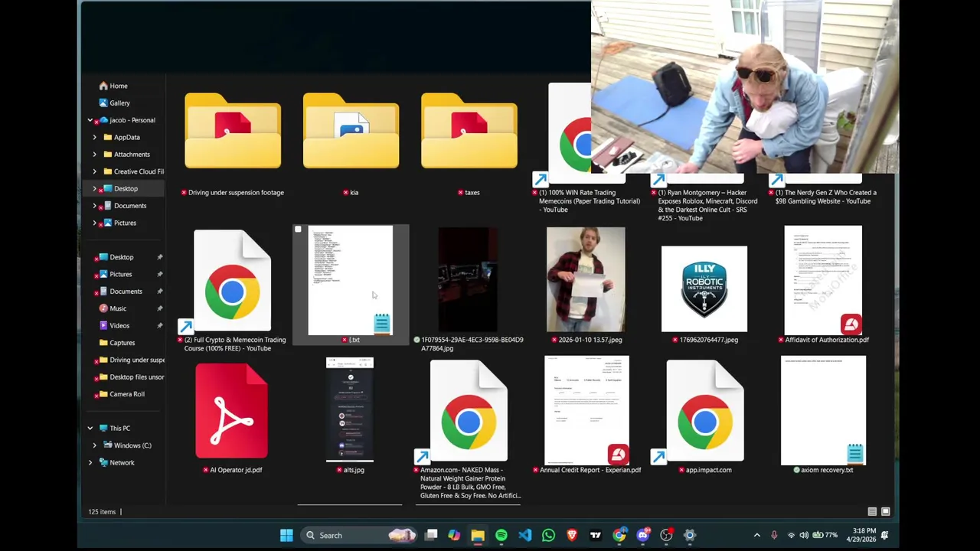Click the microphone icon in system tray
The height and width of the screenshot is (551, 980).
click(774, 536)
